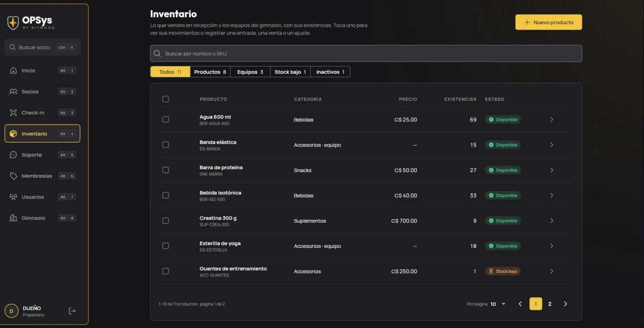Open the Check-in section label
The image size is (644, 328).
tap(33, 113)
